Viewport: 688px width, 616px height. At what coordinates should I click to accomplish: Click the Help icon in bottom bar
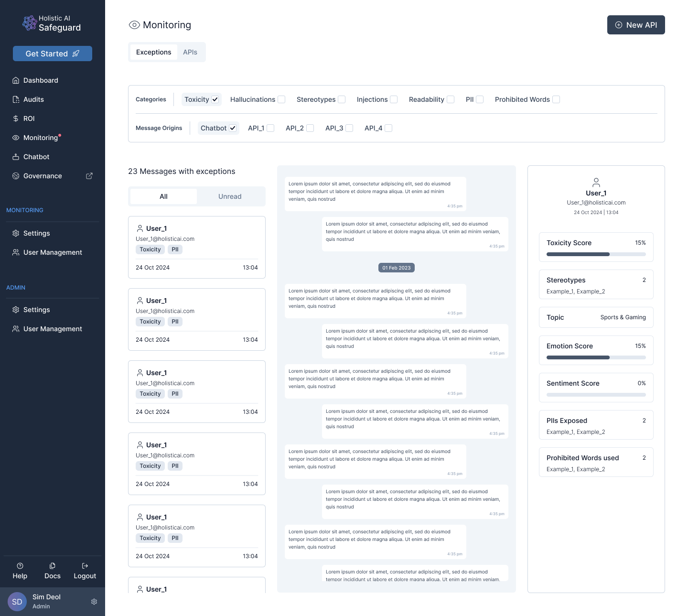pyautogui.click(x=20, y=566)
